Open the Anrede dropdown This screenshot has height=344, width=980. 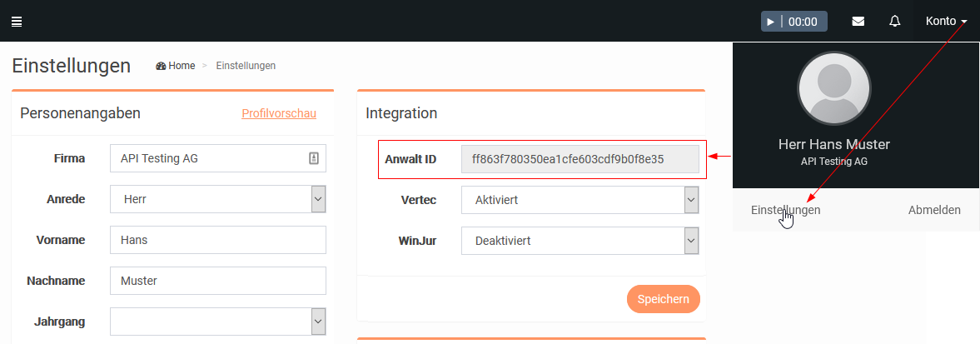click(x=317, y=200)
